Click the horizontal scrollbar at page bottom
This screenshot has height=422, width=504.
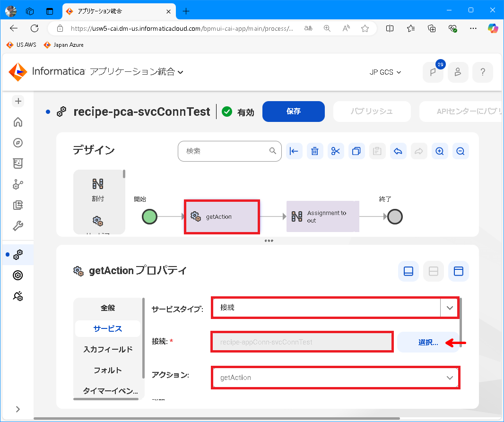[217, 419]
